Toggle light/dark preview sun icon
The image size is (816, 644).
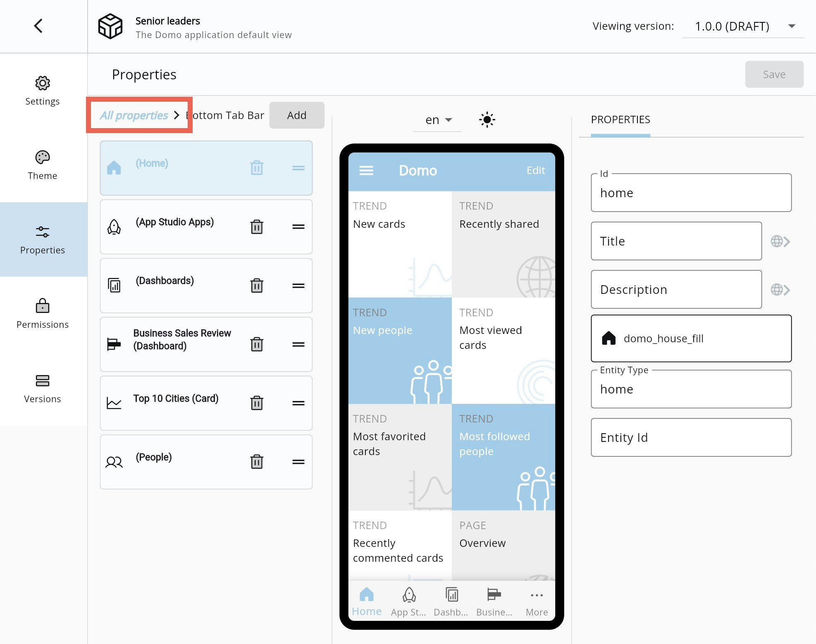[x=487, y=120]
